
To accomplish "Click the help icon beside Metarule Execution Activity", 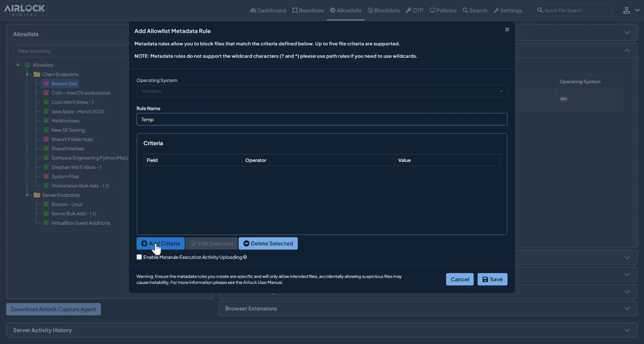I will (245, 257).
